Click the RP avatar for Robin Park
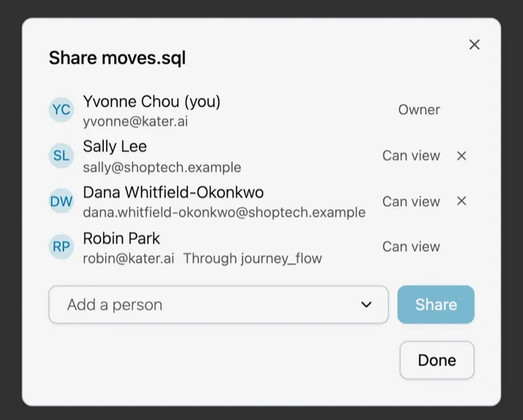523x420 pixels. 61,247
